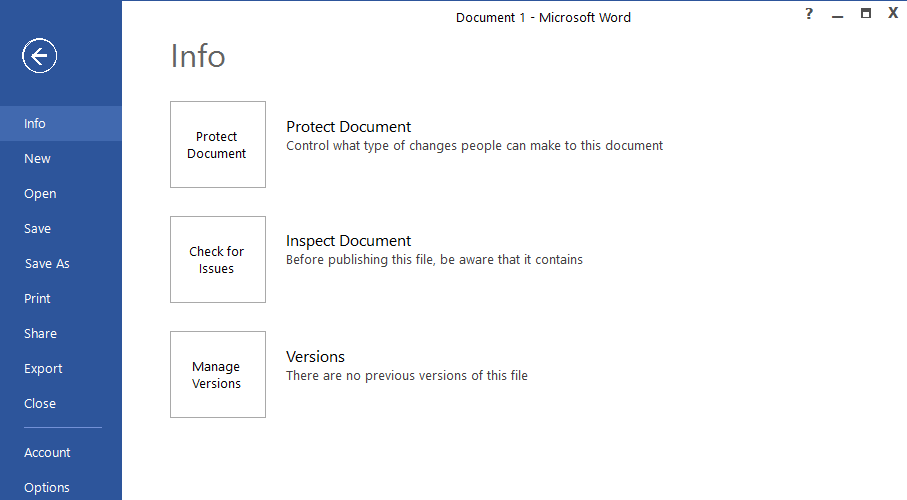The width and height of the screenshot is (907, 500).
Task: Open the Share options page
Action: pos(40,334)
